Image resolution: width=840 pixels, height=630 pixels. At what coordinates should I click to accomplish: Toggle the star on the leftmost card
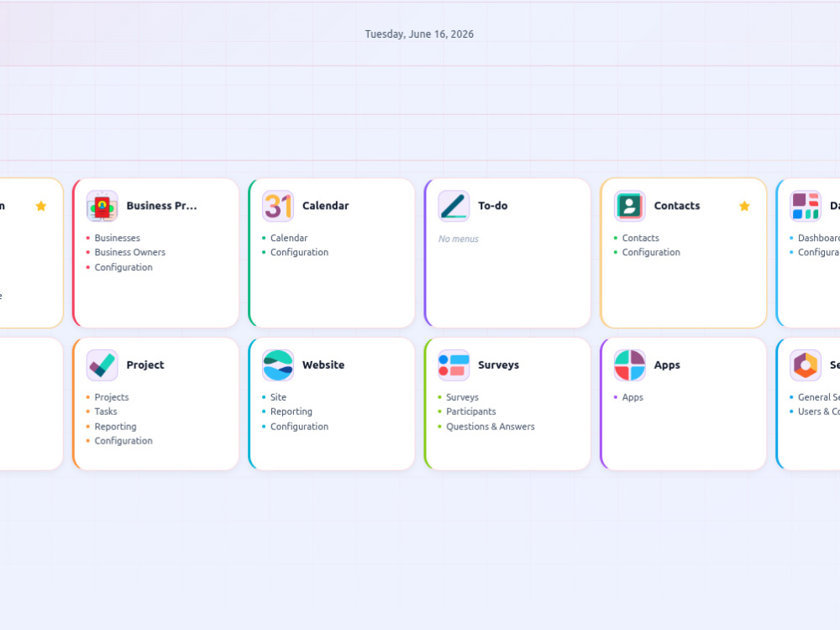point(40,206)
